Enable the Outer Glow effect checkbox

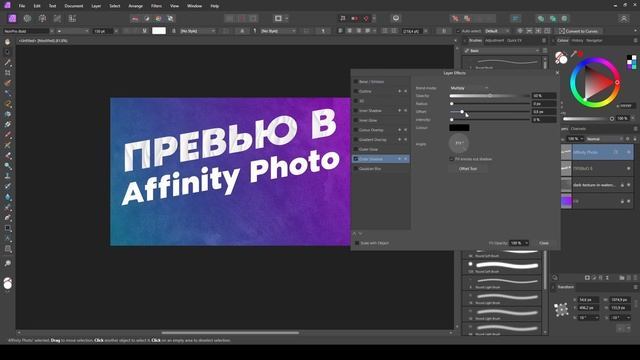(x=356, y=149)
